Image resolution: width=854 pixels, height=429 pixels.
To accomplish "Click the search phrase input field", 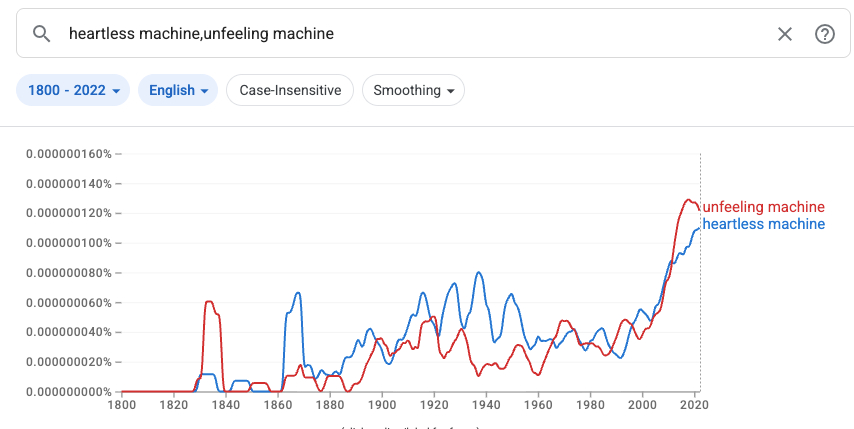I will [x=400, y=34].
